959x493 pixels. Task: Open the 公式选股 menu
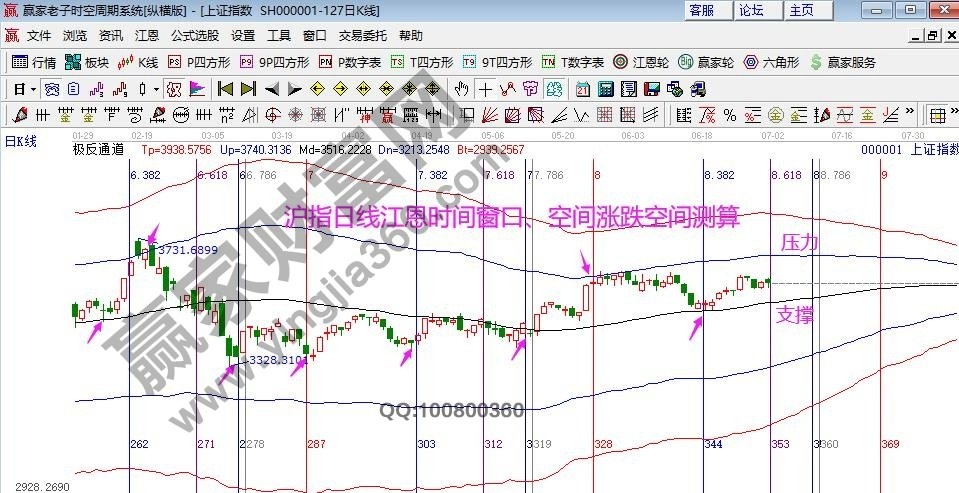[194, 35]
